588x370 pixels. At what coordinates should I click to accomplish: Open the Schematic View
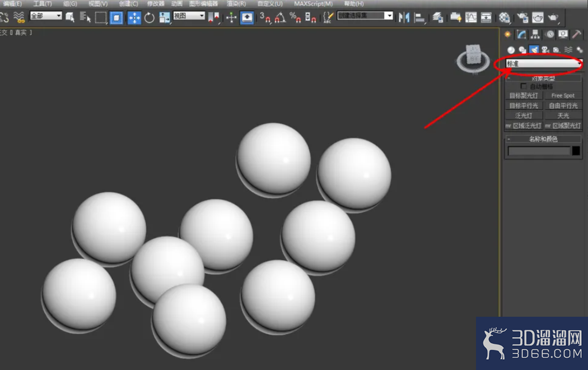tap(486, 17)
